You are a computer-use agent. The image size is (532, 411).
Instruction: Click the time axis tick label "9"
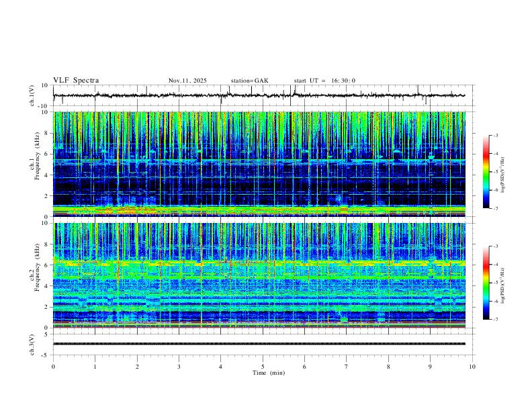[x=430, y=367]
